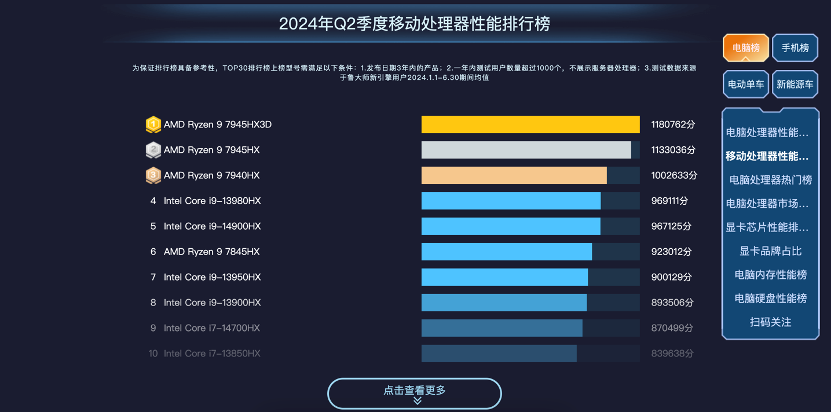832x412 pixels.
Task: Click the 900129分 score
Action: tap(672, 277)
